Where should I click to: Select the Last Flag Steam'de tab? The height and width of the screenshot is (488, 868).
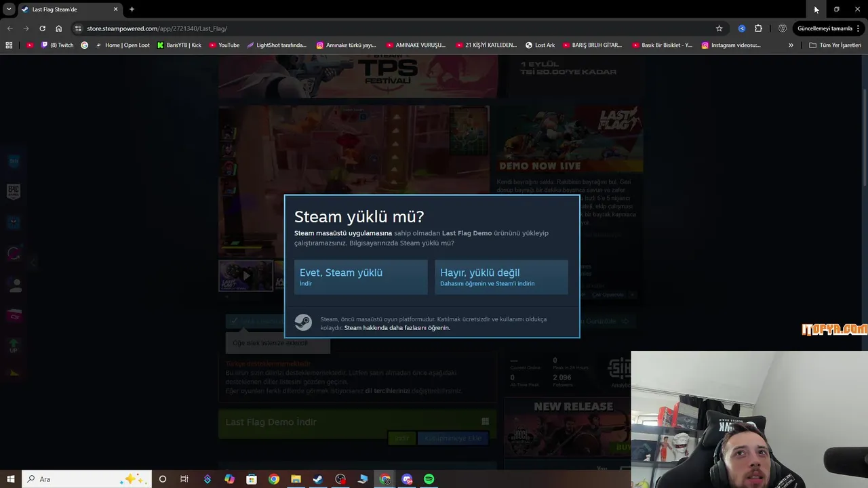click(70, 9)
